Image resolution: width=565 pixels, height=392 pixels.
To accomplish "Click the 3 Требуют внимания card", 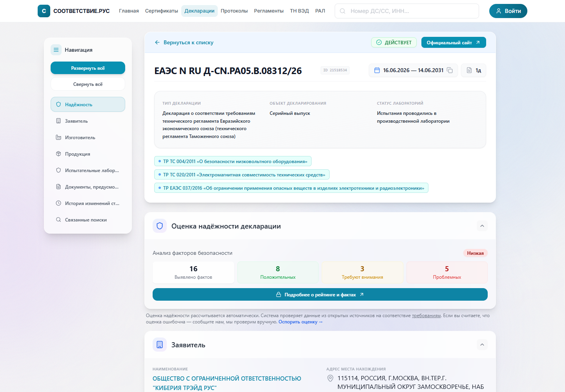I will 362,272.
